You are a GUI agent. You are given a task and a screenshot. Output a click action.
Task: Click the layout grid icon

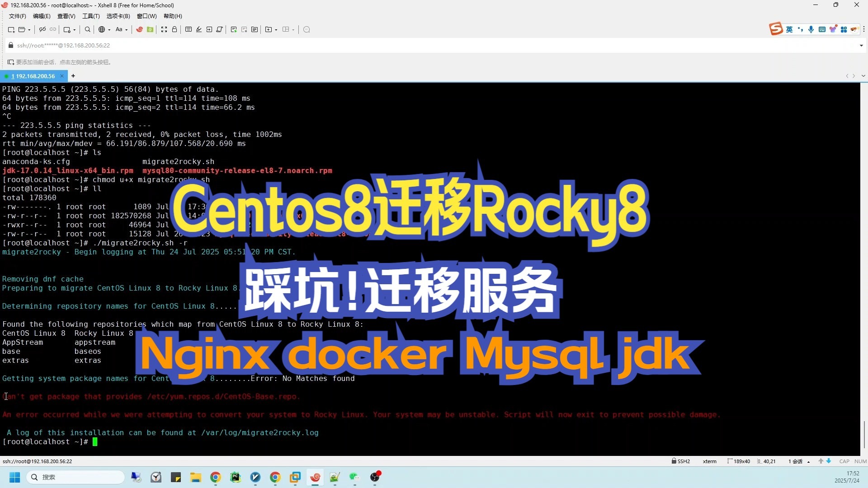pos(286,30)
